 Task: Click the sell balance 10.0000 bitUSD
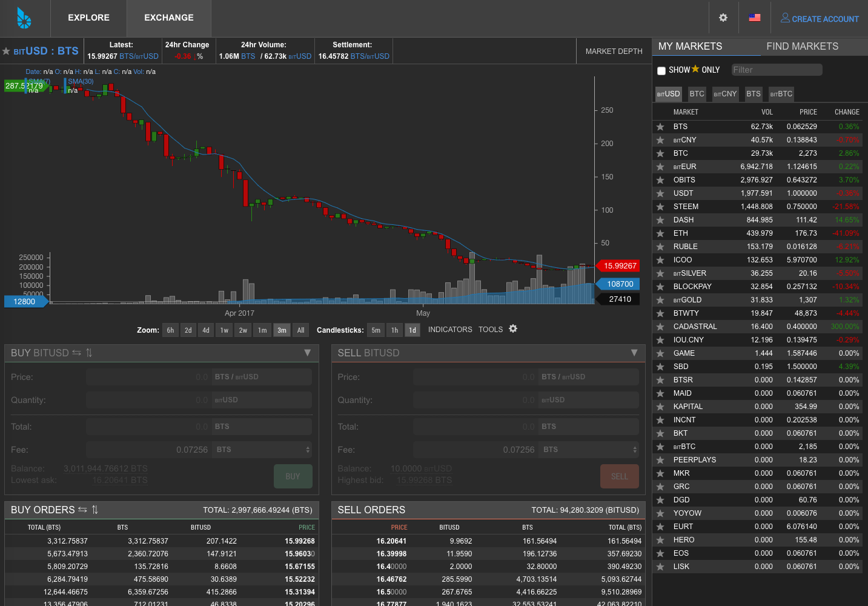click(422, 468)
